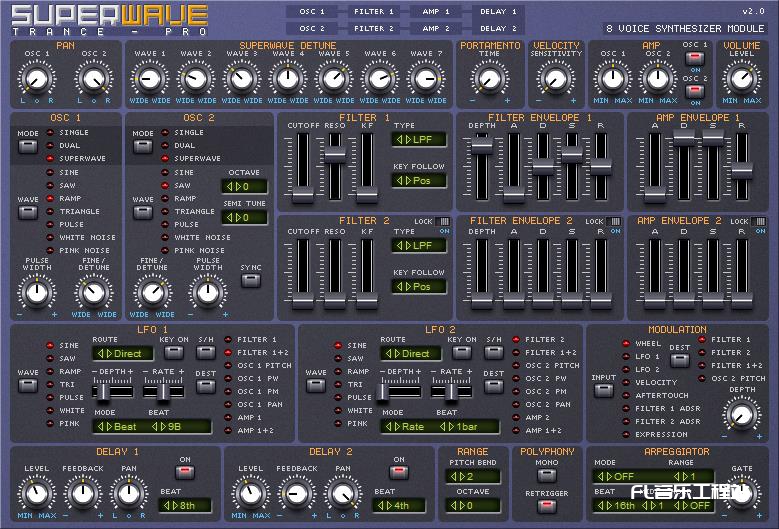Change Filter 1 Type LPF selector
This screenshot has height=529, width=779.
(419, 140)
